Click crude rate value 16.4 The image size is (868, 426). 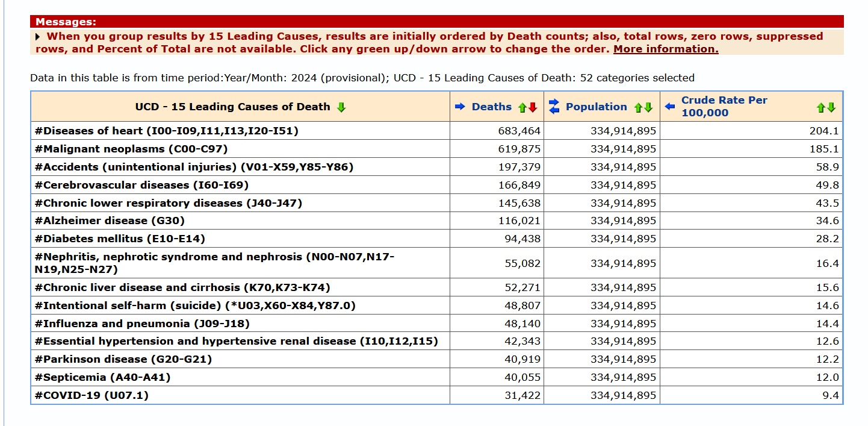click(827, 263)
